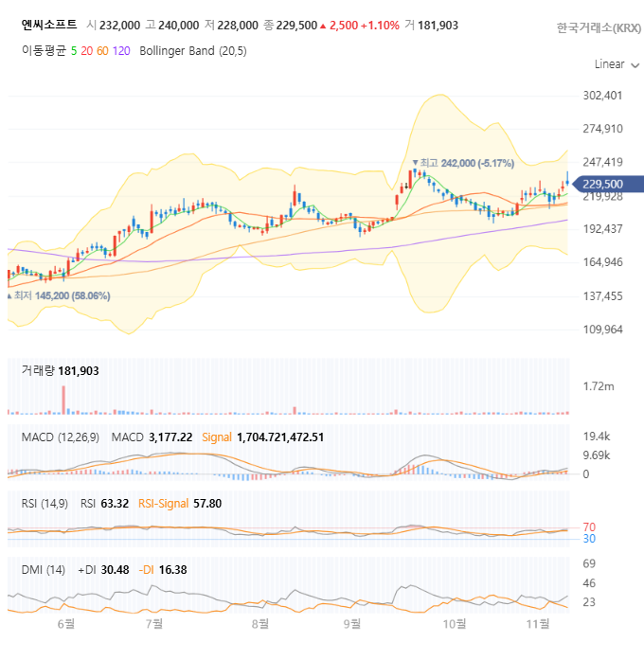The width and height of the screenshot is (644, 660).
Task: Click the 11월 date axis label
Action: click(x=538, y=624)
